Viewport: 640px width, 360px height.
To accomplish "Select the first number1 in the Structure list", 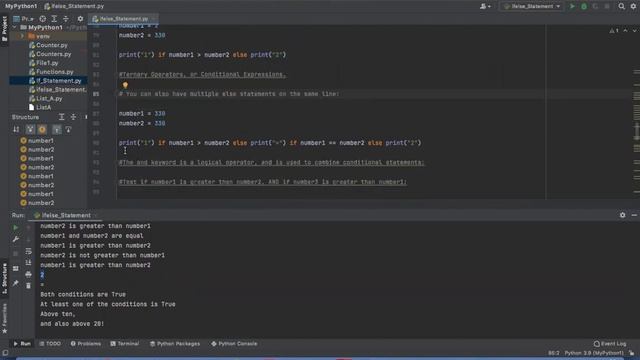I will 37,141.
